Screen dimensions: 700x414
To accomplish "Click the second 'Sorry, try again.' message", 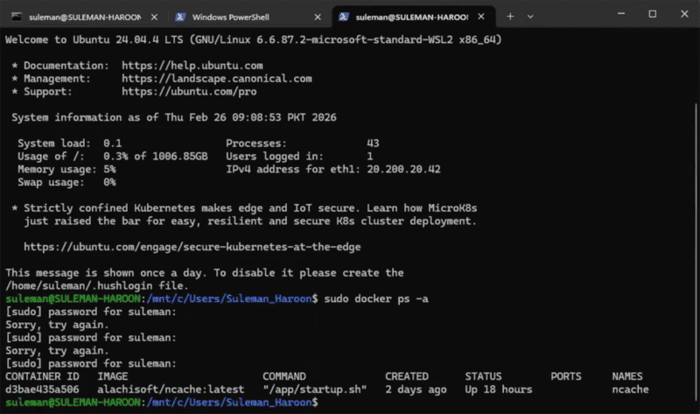I will click(x=57, y=351).
